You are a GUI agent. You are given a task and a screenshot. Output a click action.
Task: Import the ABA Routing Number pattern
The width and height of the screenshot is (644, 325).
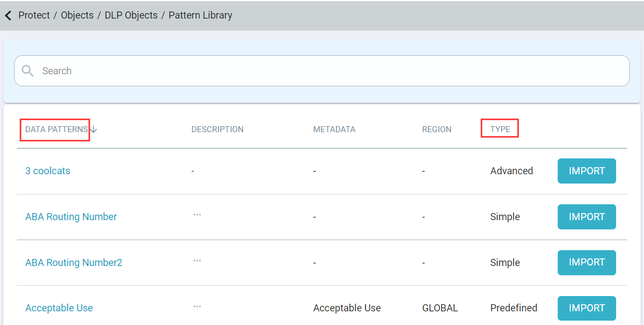587,216
